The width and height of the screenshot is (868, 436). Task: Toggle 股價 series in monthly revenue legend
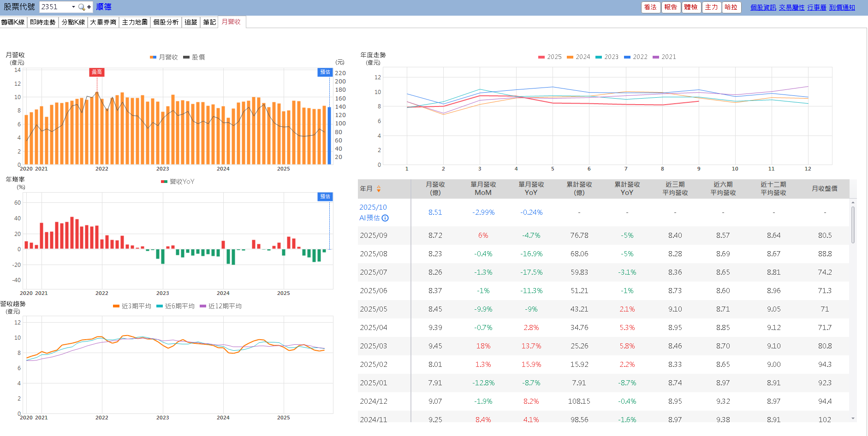pos(198,57)
